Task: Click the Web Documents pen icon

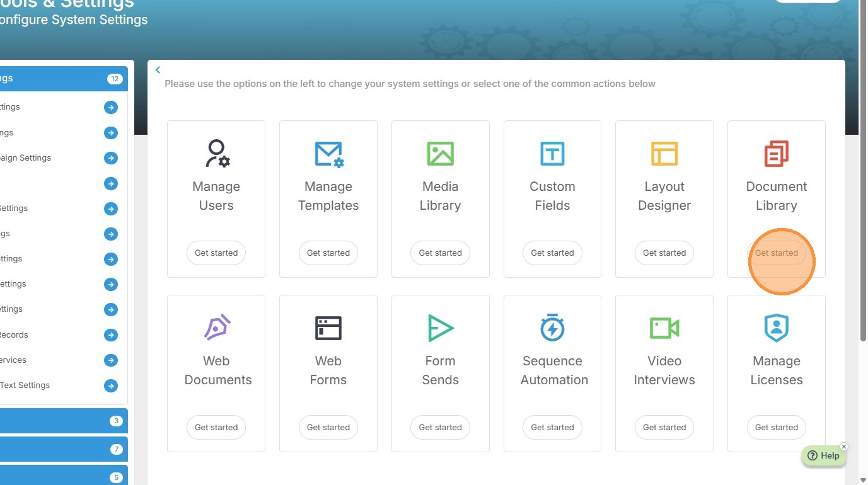Action: pyautogui.click(x=217, y=328)
